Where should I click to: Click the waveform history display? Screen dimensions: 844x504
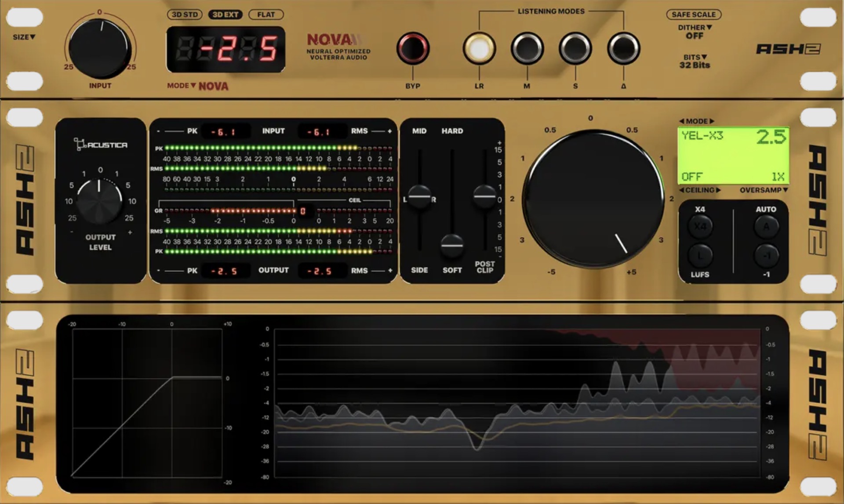[517, 403]
